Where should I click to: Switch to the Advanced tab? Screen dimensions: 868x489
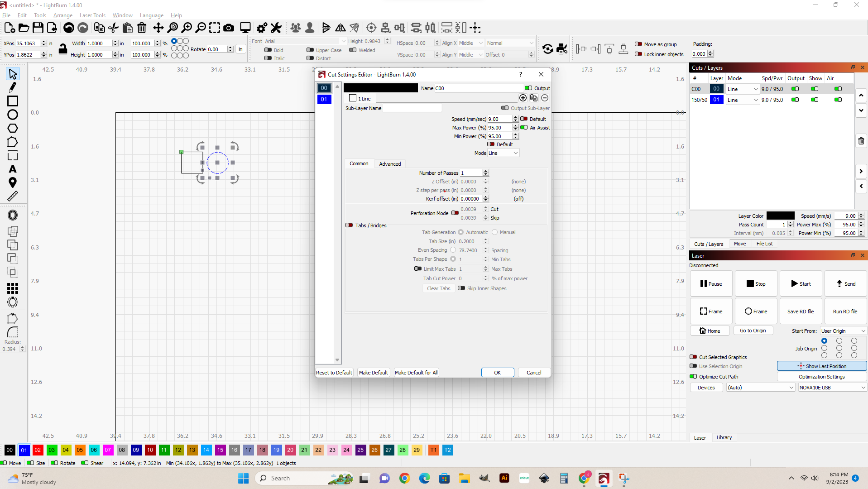tap(389, 163)
